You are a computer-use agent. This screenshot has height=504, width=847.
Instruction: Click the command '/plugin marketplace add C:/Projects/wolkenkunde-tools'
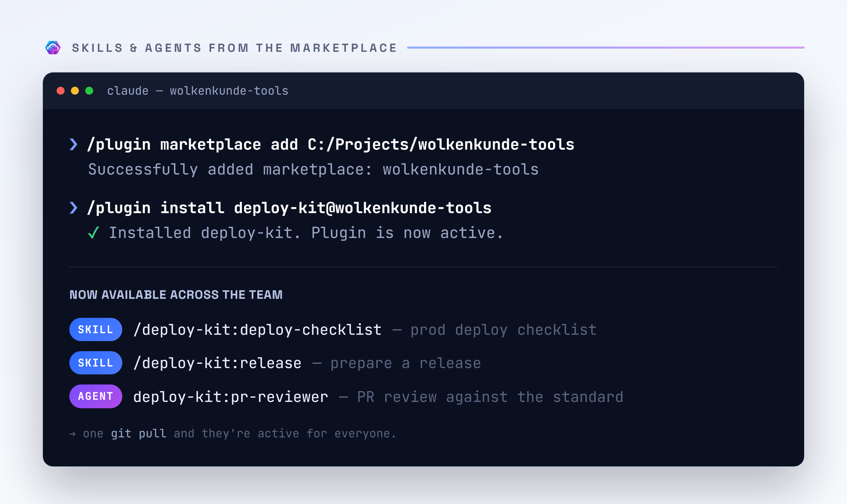click(x=331, y=145)
